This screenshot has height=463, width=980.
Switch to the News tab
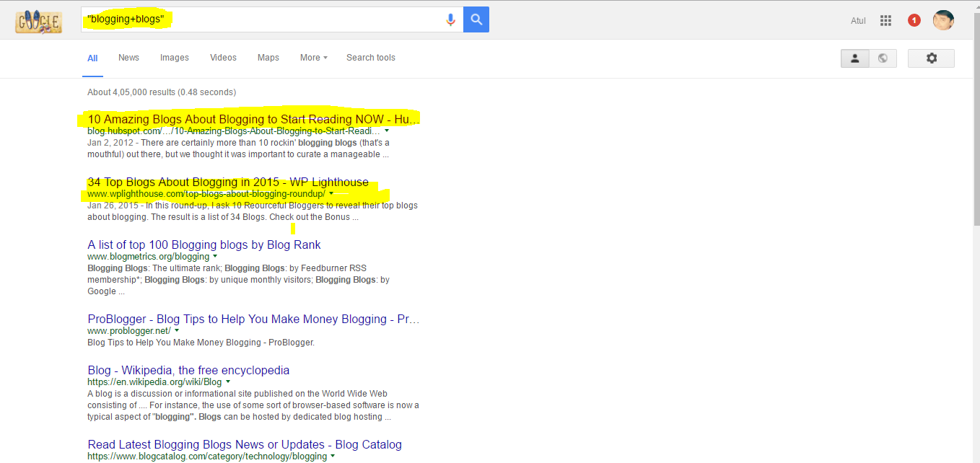[x=128, y=58]
